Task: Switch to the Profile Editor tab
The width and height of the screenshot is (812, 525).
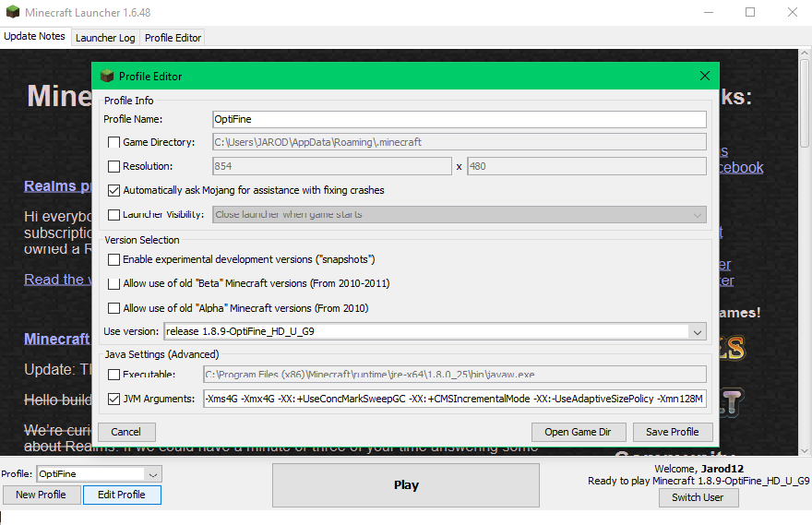Action: tap(173, 38)
